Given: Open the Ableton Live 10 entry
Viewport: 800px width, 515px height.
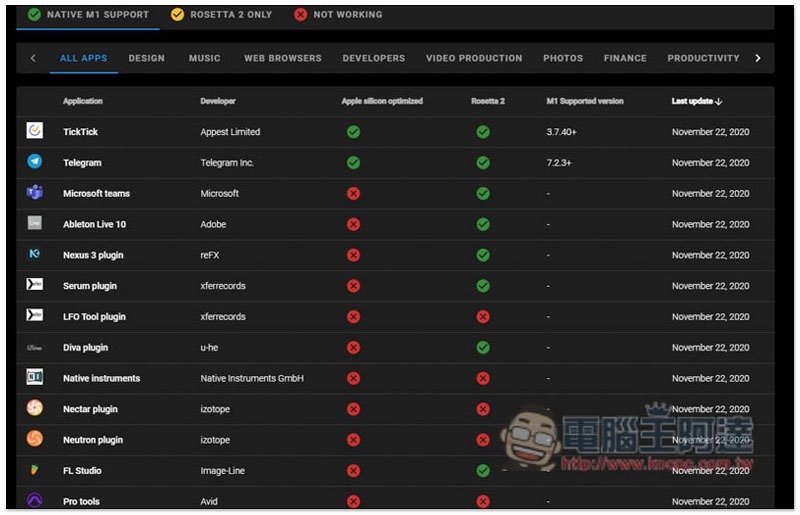Looking at the screenshot, I should pyautogui.click(x=94, y=224).
